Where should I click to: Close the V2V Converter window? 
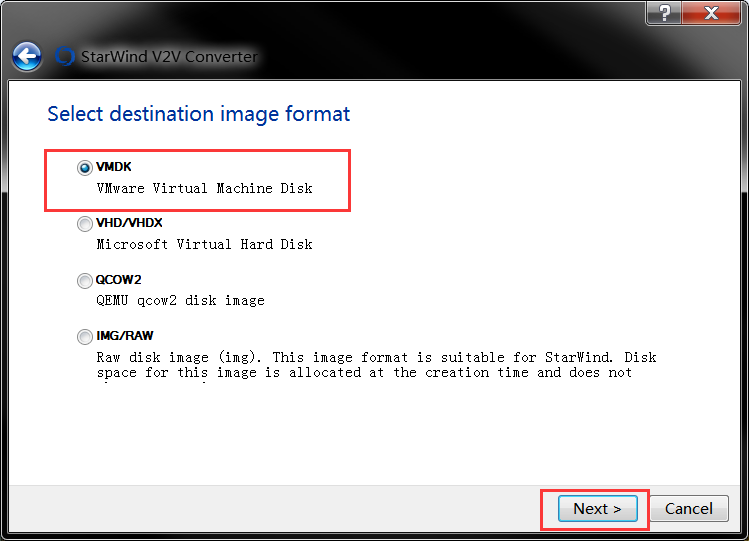pos(711,13)
